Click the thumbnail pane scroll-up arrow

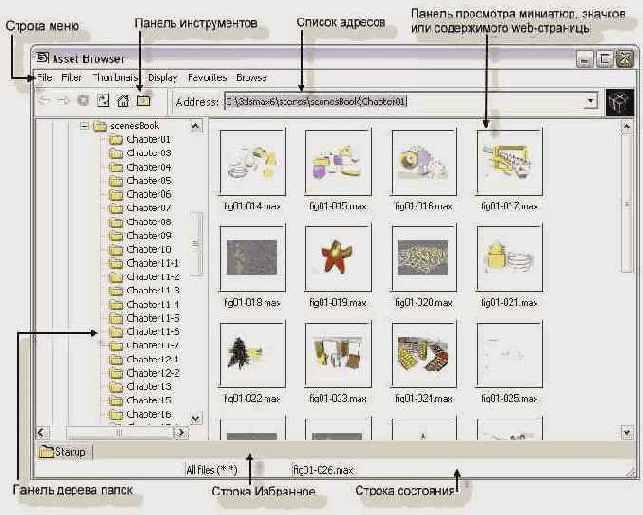tap(627, 127)
